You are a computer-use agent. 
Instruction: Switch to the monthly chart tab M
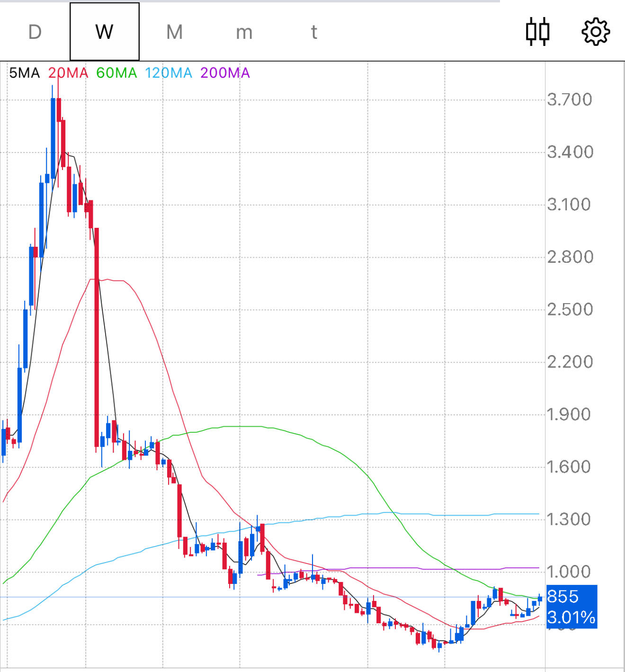174,32
